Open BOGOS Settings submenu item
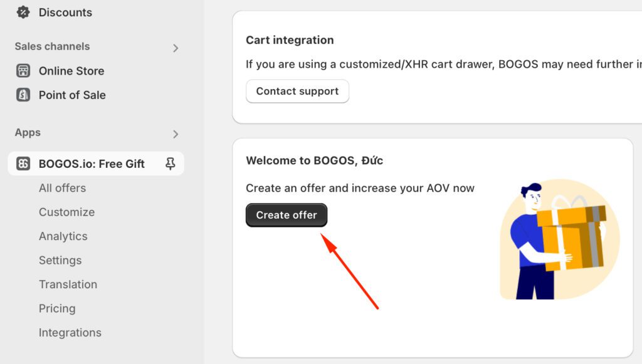The height and width of the screenshot is (364, 642). pyautogui.click(x=60, y=260)
